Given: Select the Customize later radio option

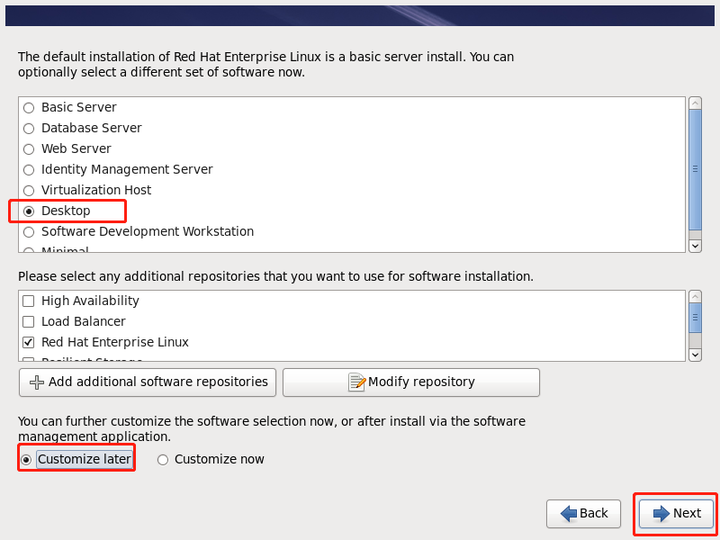Looking at the screenshot, I should point(26,460).
